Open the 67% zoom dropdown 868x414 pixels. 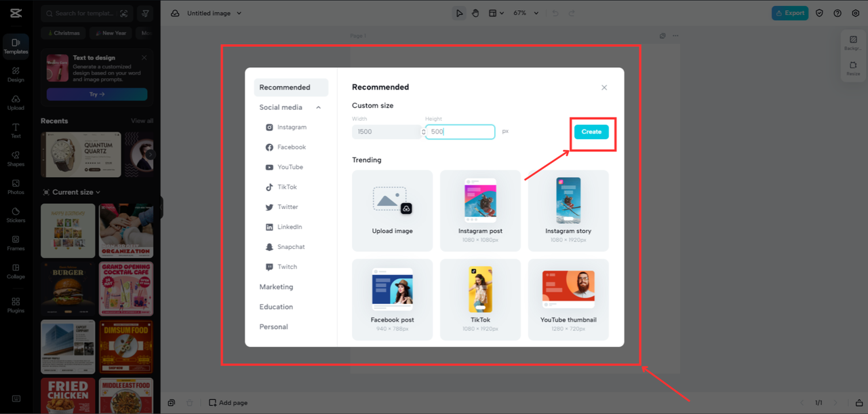[x=526, y=13]
